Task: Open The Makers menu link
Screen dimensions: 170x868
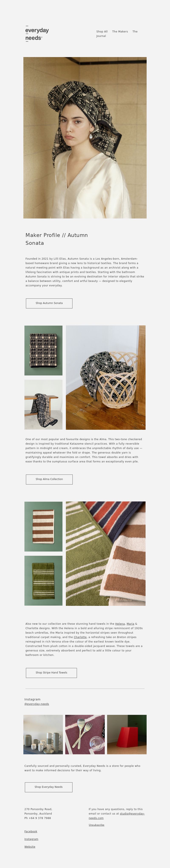Action: coord(120,32)
